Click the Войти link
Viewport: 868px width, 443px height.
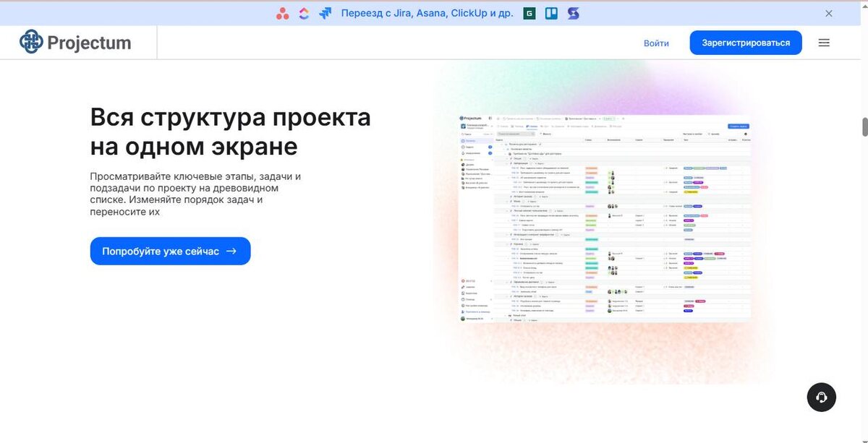pyautogui.click(x=656, y=43)
